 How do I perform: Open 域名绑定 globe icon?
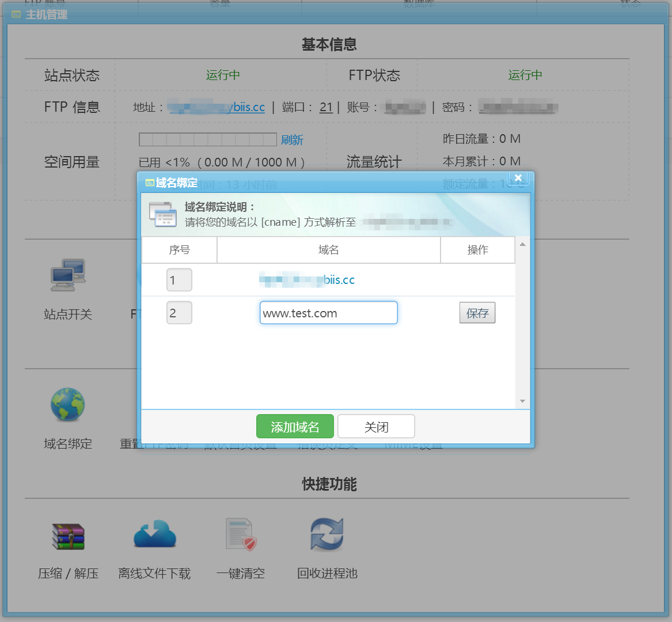(x=68, y=405)
